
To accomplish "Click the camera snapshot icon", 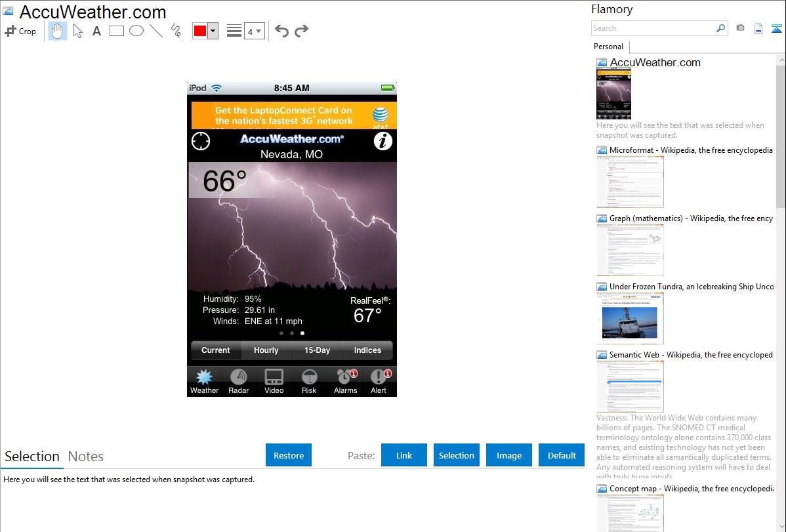I will point(740,28).
